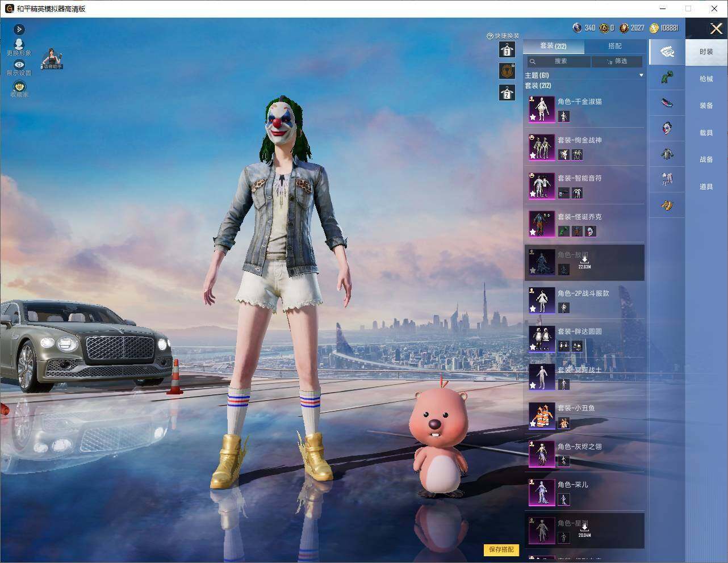The image size is (728, 563).
Task: Download the 22.63M dimmed character outfit
Action: (584, 262)
